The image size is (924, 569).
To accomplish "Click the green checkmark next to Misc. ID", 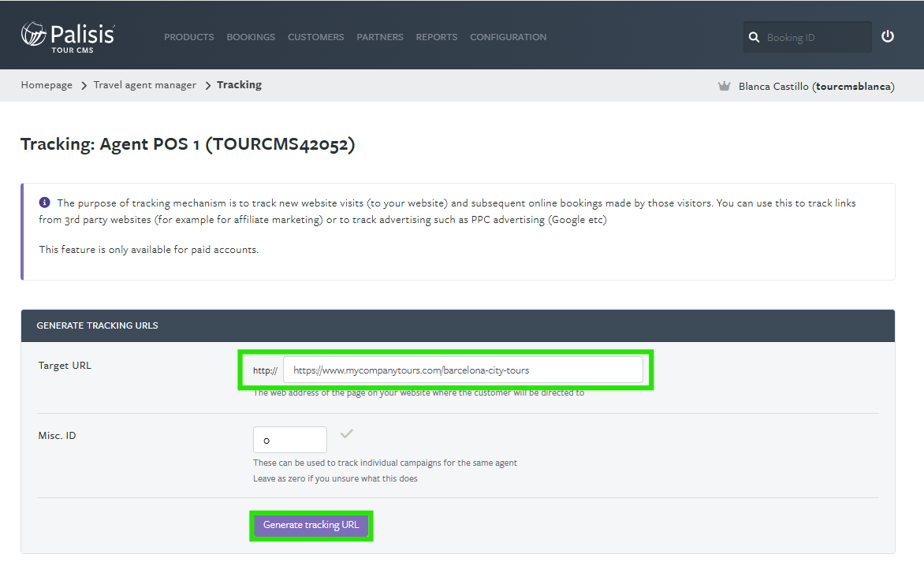I will click(347, 433).
